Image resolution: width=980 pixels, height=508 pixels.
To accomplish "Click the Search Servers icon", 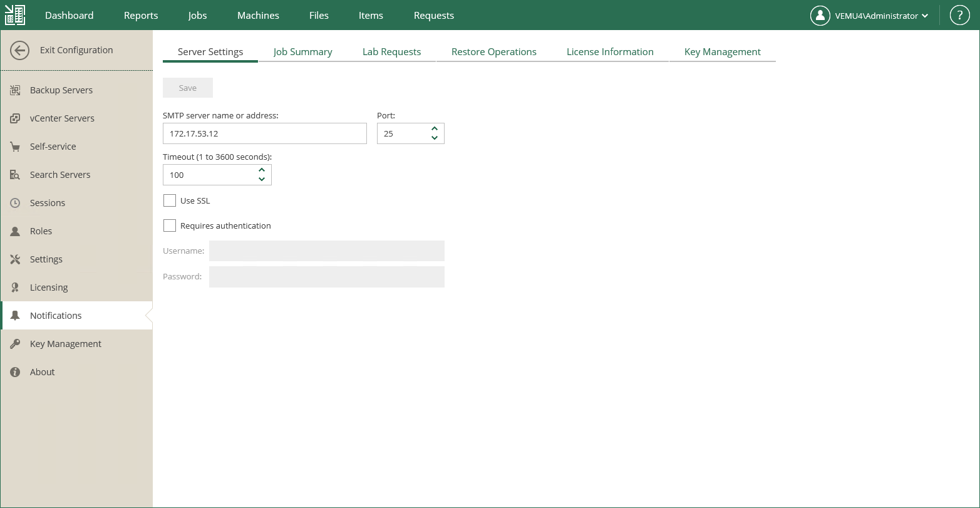I will tap(15, 175).
